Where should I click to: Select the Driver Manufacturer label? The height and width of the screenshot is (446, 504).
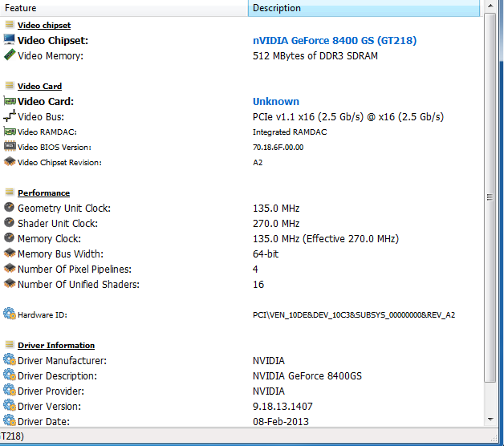tap(62, 361)
